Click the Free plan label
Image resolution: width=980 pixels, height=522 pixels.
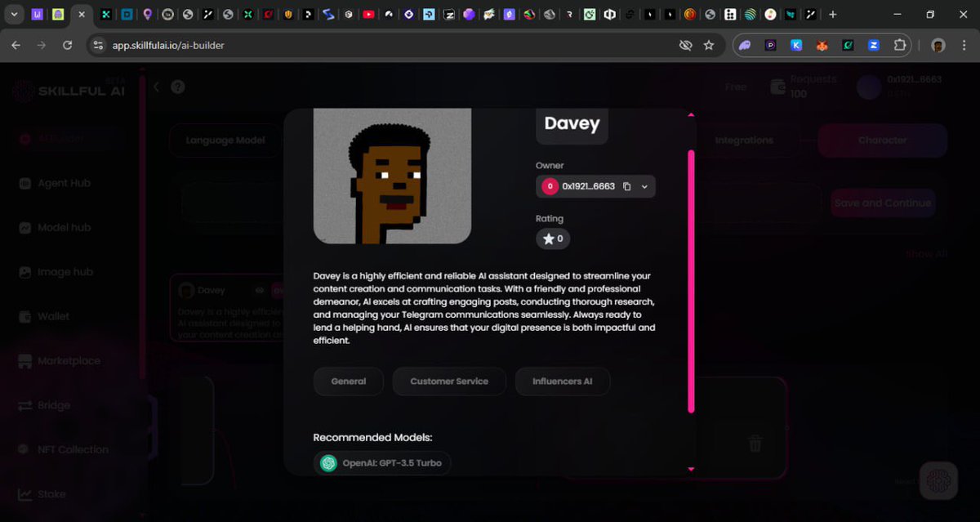(x=736, y=87)
